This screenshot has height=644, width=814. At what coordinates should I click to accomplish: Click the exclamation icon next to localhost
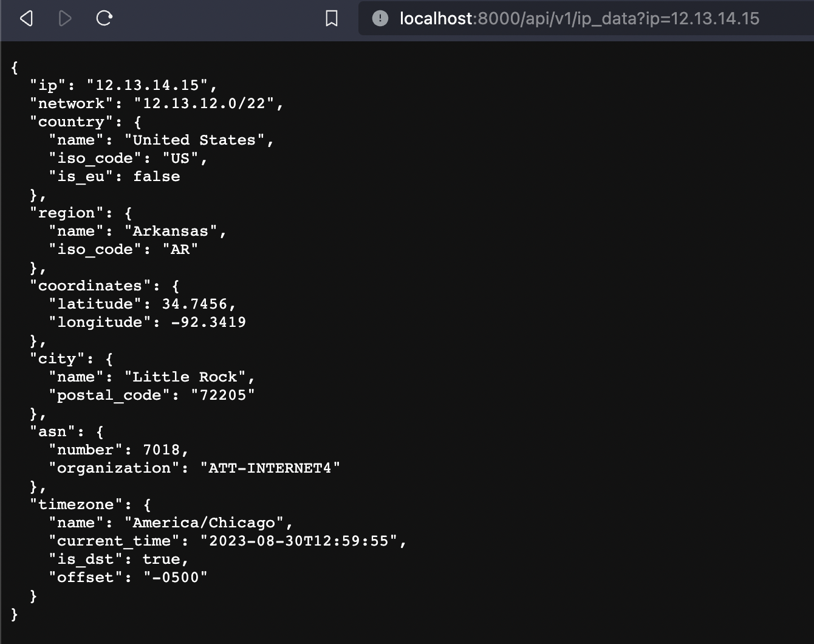[x=380, y=19]
